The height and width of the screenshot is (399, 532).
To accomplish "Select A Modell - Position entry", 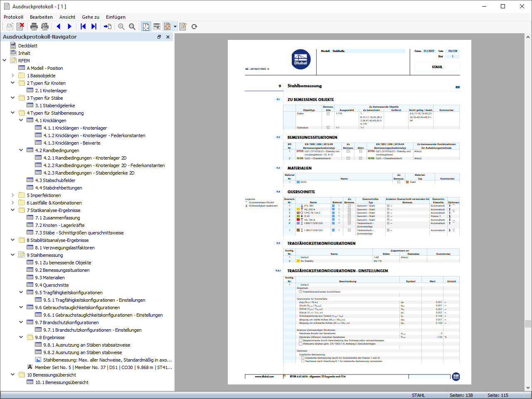I will click(45, 68).
